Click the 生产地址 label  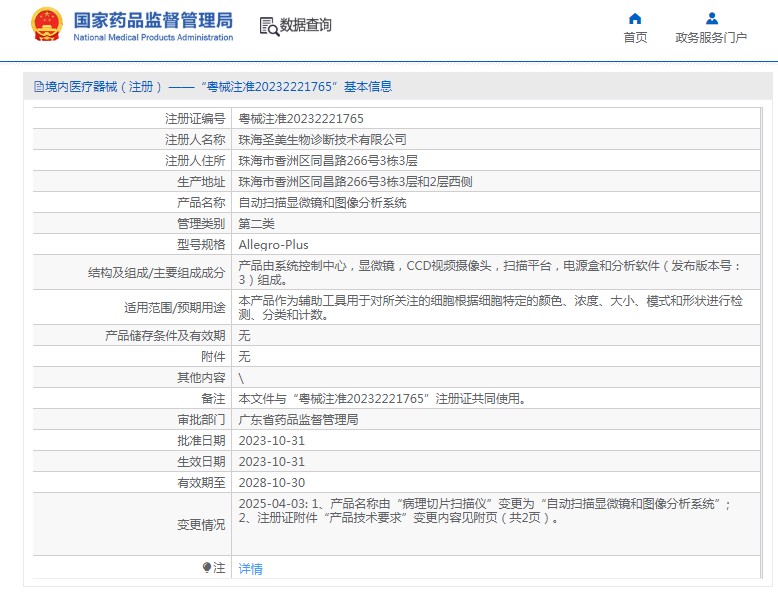pyautogui.click(x=201, y=182)
